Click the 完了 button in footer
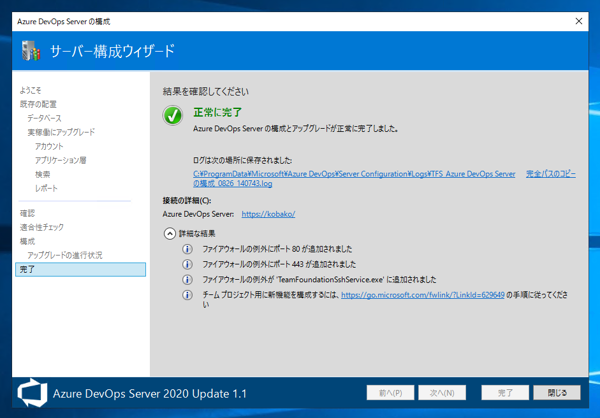The height and width of the screenshot is (418, 600). click(x=505, y=393)
